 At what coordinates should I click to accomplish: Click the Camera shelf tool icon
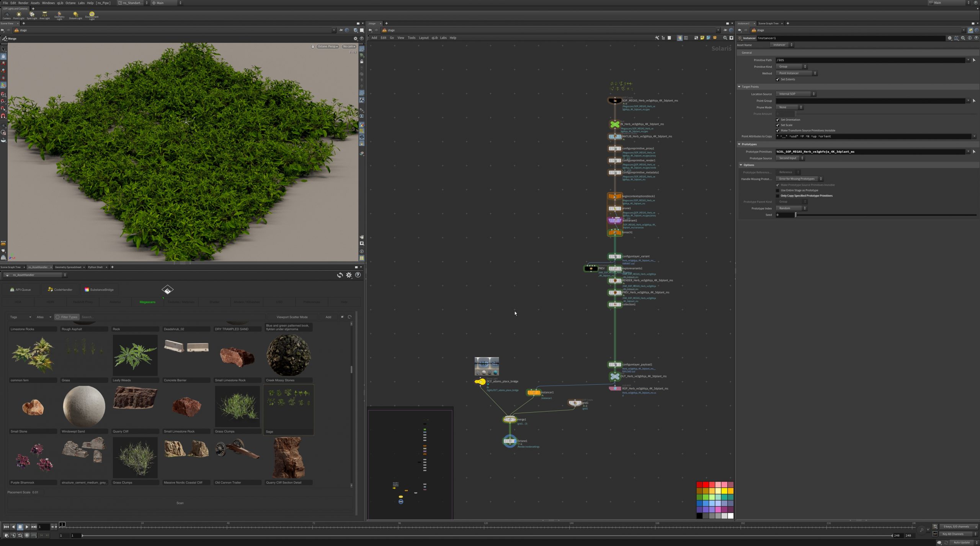pos(7,15)
